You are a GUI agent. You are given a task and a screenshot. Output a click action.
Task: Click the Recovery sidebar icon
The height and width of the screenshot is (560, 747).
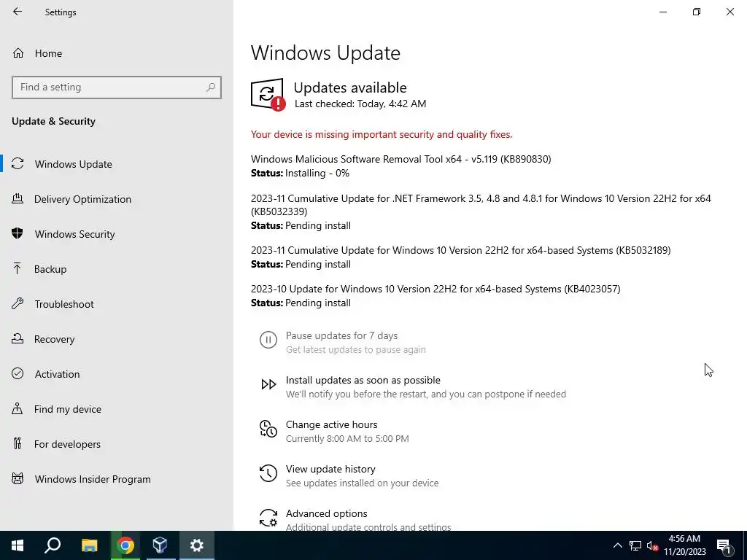coord(18,338)
